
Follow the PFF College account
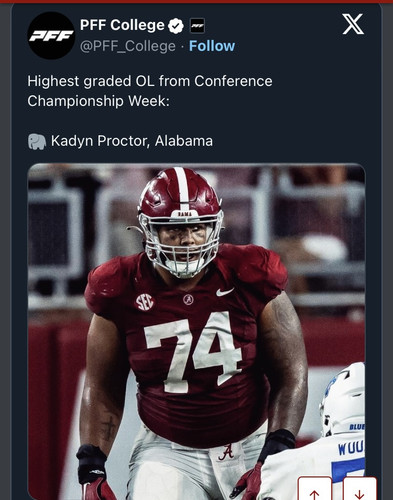click(x=212, y=46)
